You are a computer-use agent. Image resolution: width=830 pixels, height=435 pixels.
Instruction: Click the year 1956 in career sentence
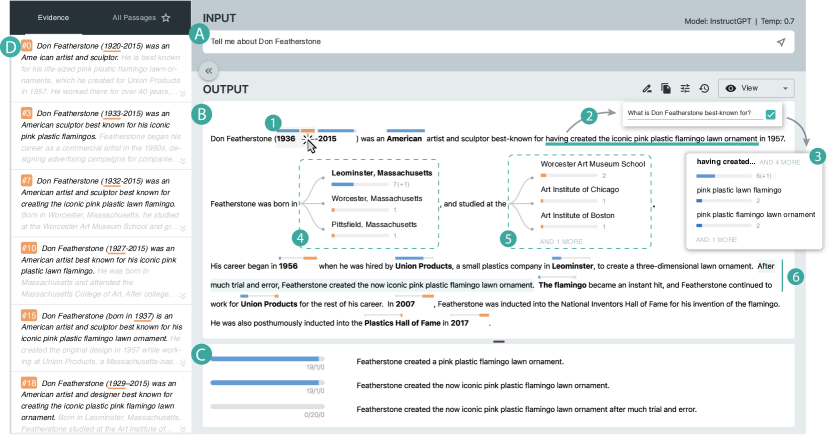tap(288, 266)
